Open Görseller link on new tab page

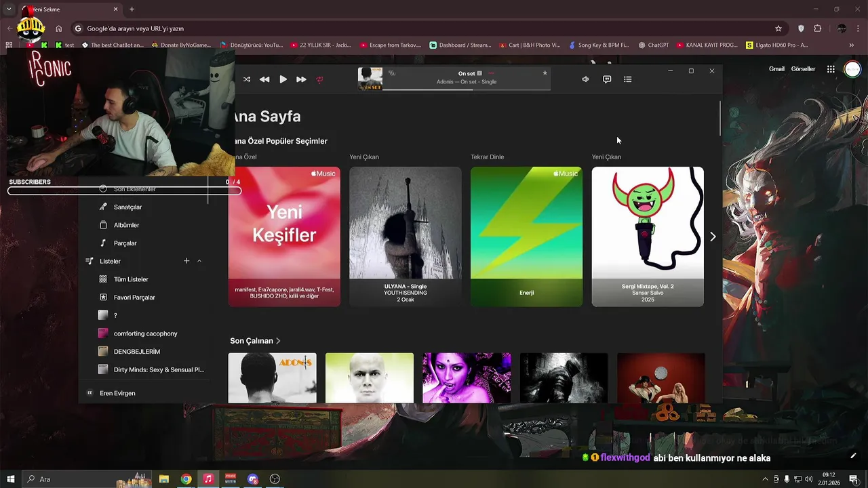coord(804,69)
